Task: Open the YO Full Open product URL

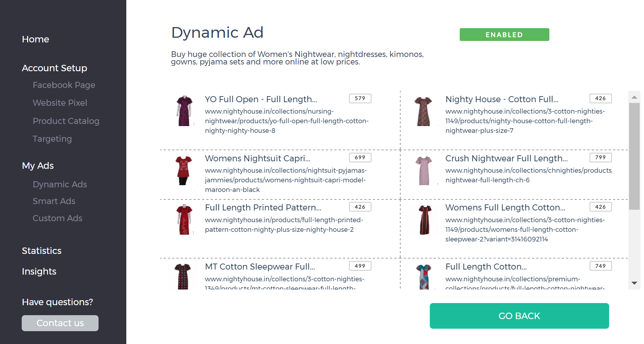Action: click(286, 121)
